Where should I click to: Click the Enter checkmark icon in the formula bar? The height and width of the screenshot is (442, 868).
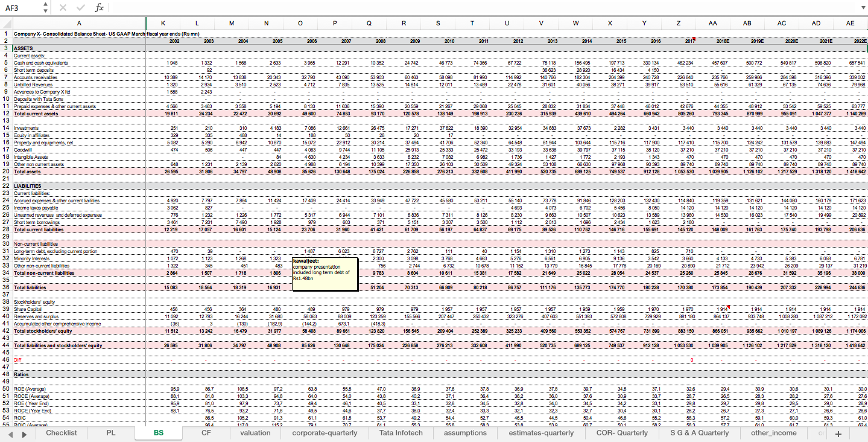tap(80, 8)
